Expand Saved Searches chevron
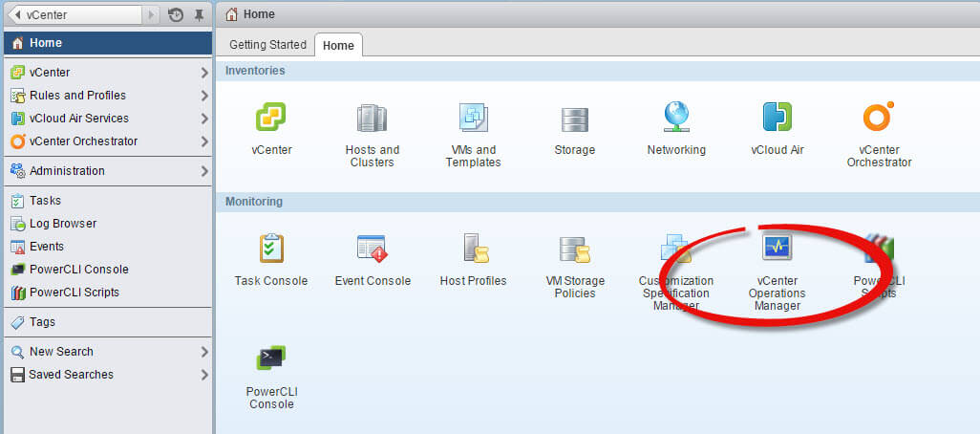Image resolution: width=980 pixels, height=434 pixels. (204, 375)
